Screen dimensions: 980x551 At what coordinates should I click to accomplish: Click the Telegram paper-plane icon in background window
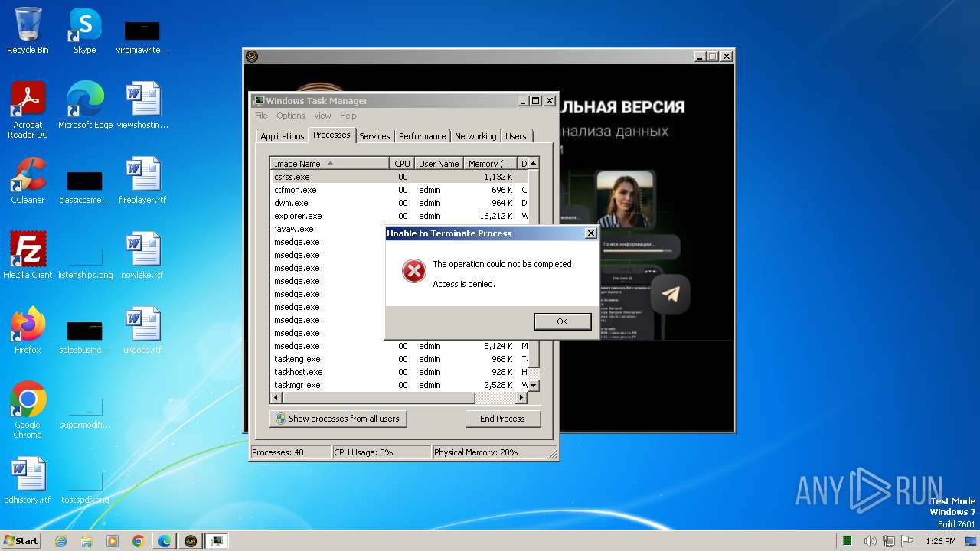pyautogui.click(x=671, y=295)
